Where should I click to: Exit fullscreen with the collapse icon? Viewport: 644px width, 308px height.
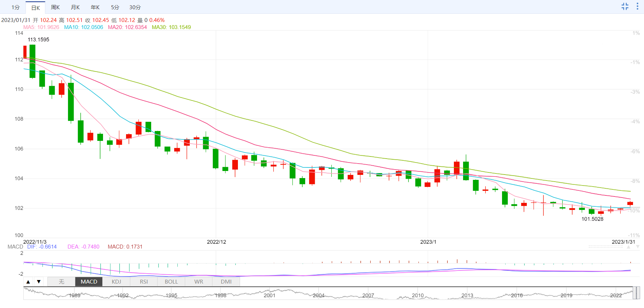coord(625,6)
